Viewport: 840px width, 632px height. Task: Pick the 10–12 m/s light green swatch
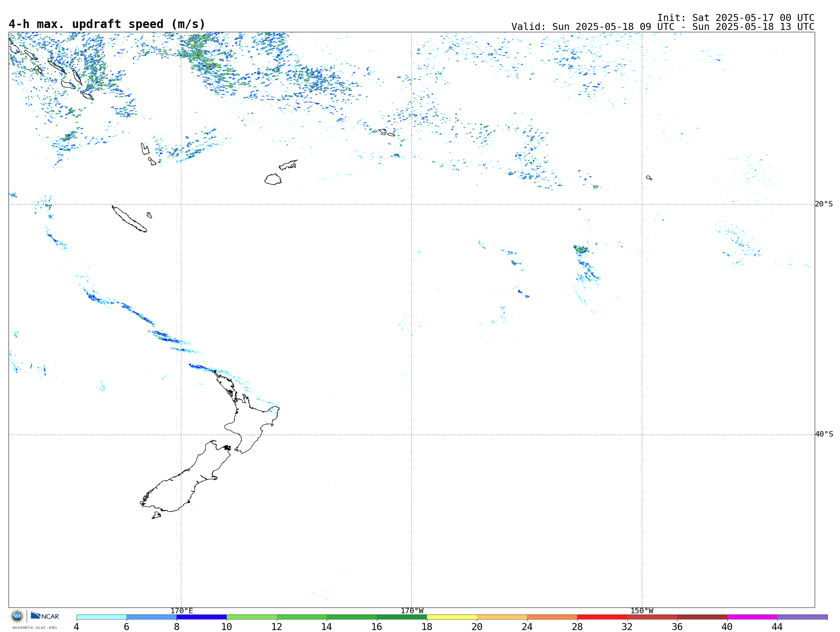[252, 617]
